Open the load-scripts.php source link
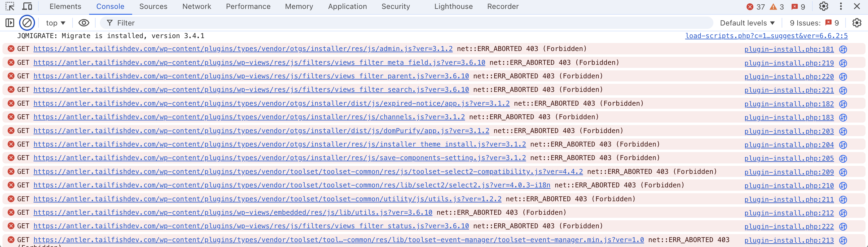 click(x=766, y=36)
